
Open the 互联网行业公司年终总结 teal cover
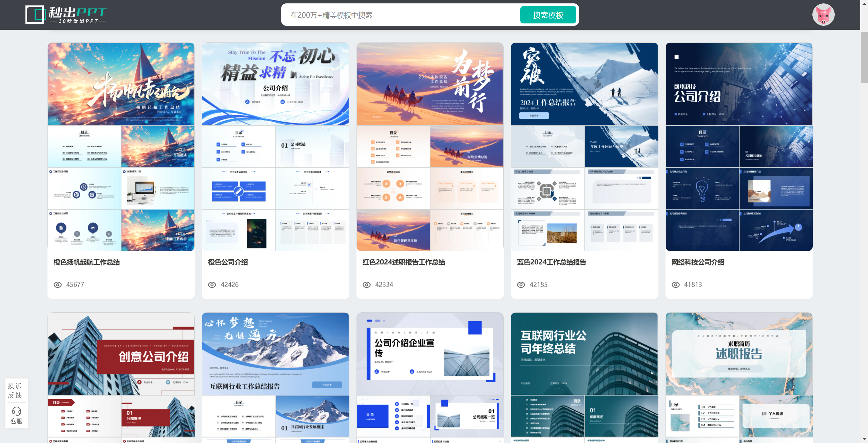[584, 354]
